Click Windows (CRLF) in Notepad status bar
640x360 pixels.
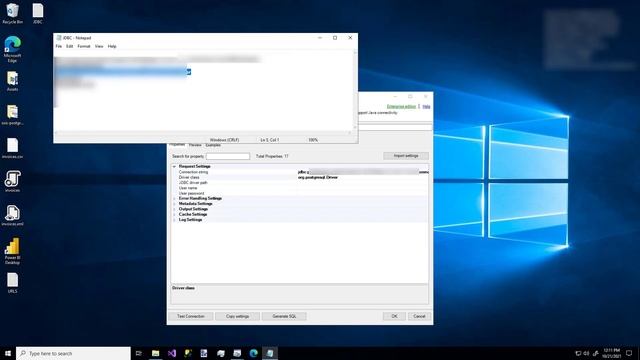[224, 140]
